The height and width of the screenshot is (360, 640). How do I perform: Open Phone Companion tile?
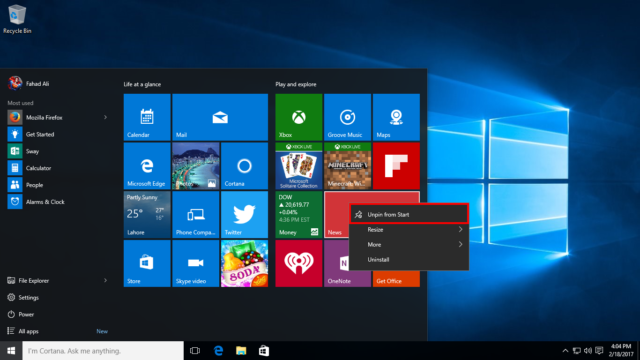pos(196,215)
